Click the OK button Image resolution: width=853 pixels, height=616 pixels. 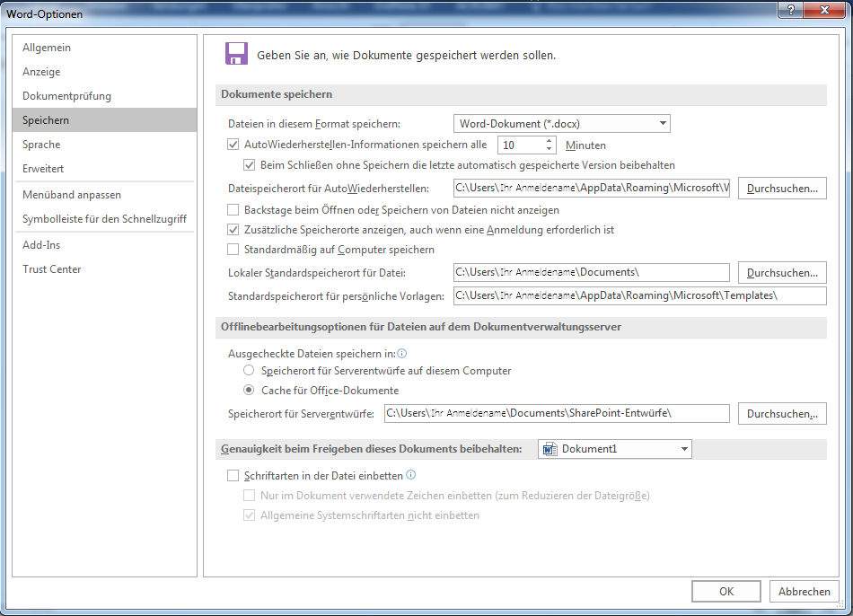726,592
